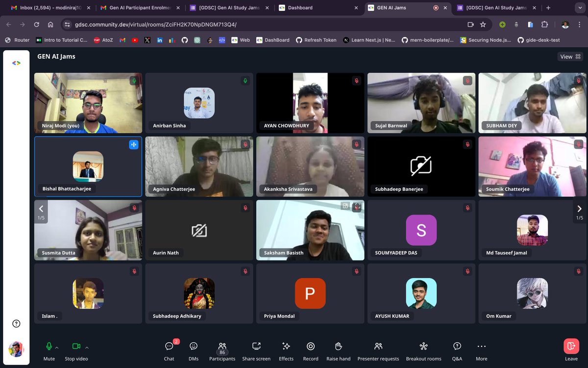Select Bishal Bhattacharjee's video tile

coord(88,166)
